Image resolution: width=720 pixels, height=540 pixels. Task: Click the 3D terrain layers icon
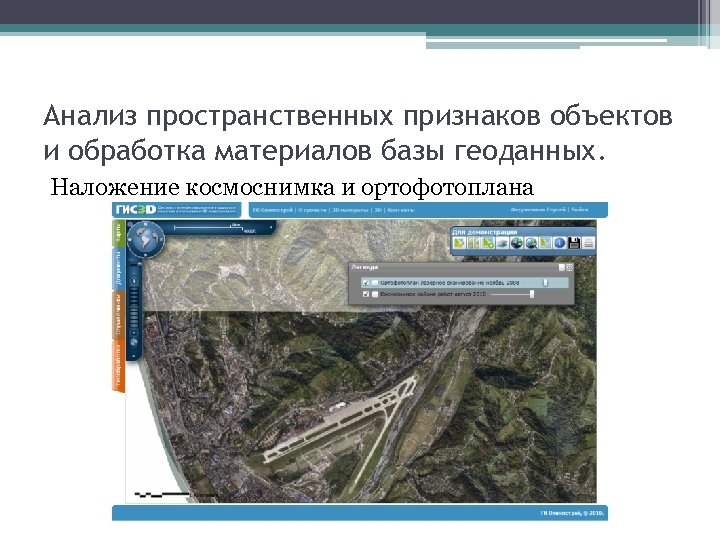point(502,243)
